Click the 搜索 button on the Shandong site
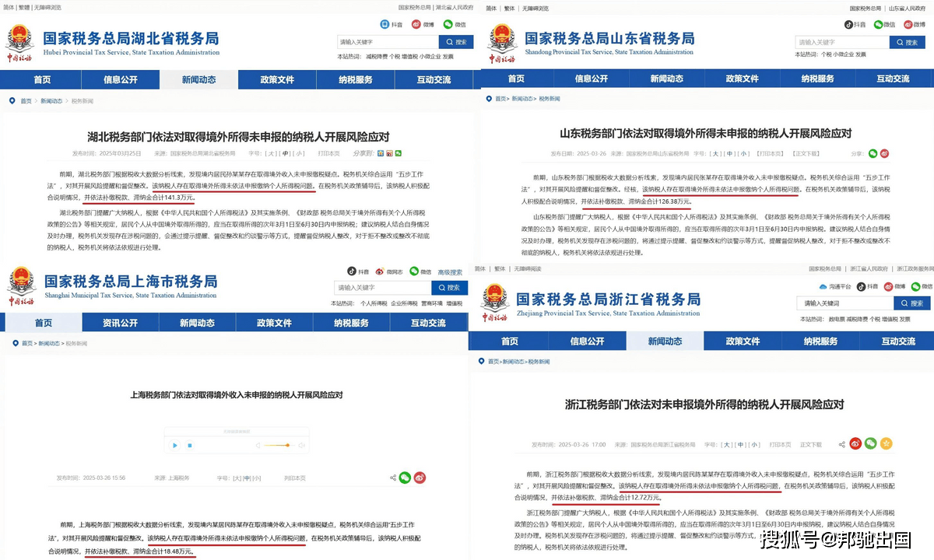Viewport: 934px width, 560px height. pyautogui.click(x=908, y=42)
